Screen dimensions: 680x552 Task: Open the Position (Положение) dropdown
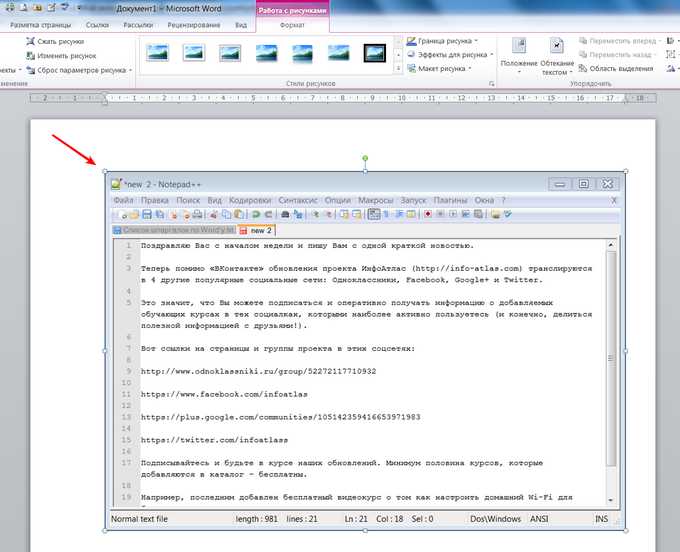519,56
